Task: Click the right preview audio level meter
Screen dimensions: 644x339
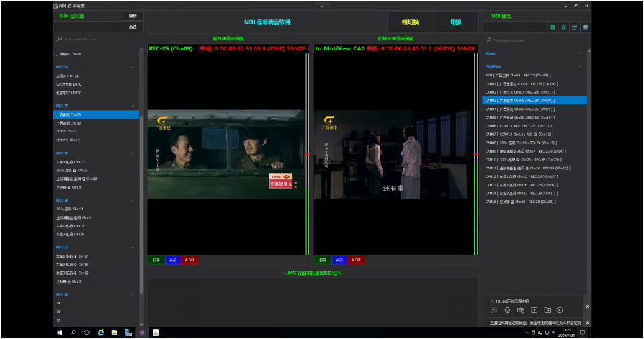Action: pyautogui.click(x=475, y=154)
